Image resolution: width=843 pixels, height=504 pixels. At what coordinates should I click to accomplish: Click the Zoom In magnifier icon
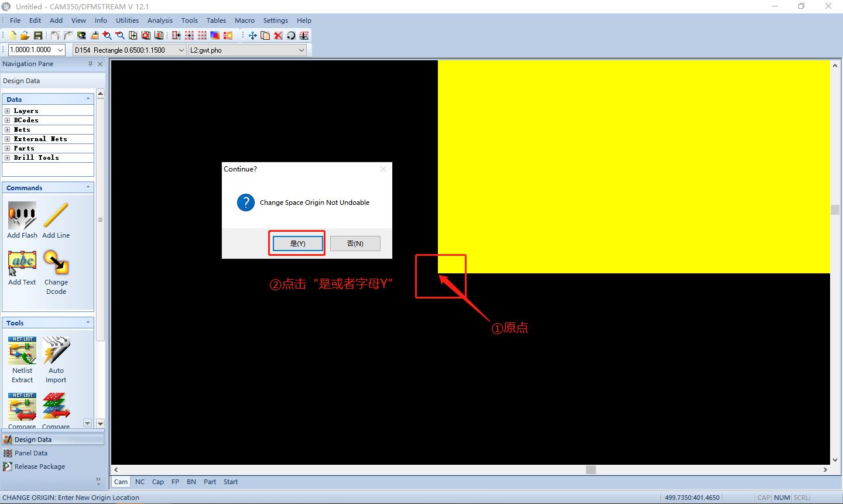(107, 36)
